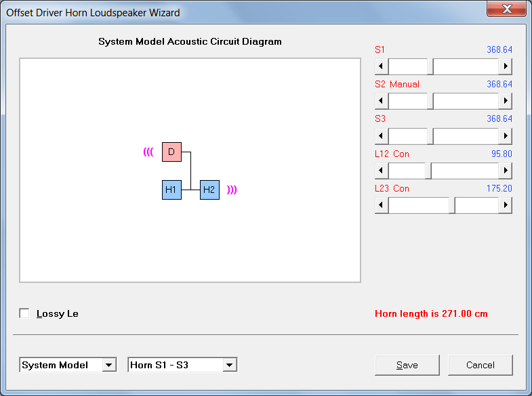This screenshot has height=396, width=532.
Task: Click the L12 Con slider right arrow
Action: 505,171
